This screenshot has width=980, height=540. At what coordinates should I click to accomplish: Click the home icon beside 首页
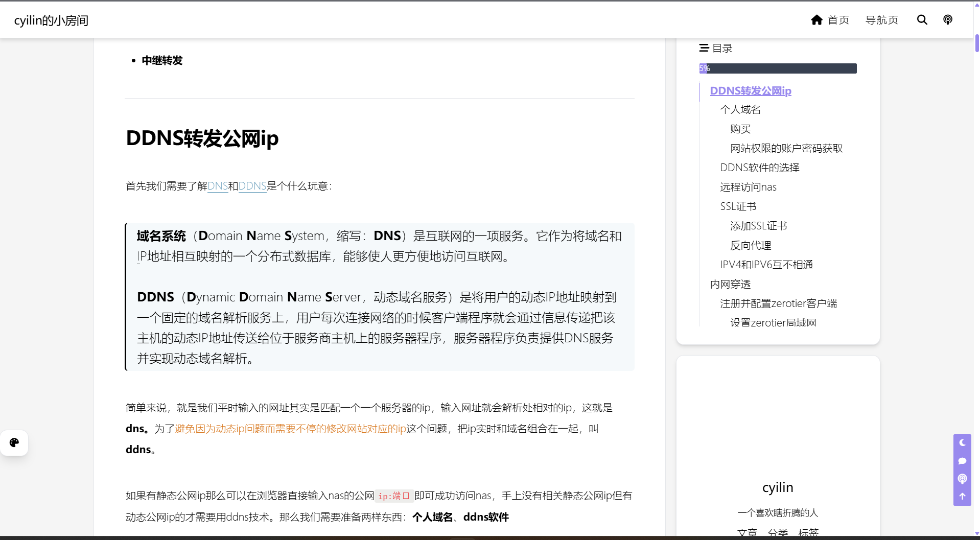point(816,20)
